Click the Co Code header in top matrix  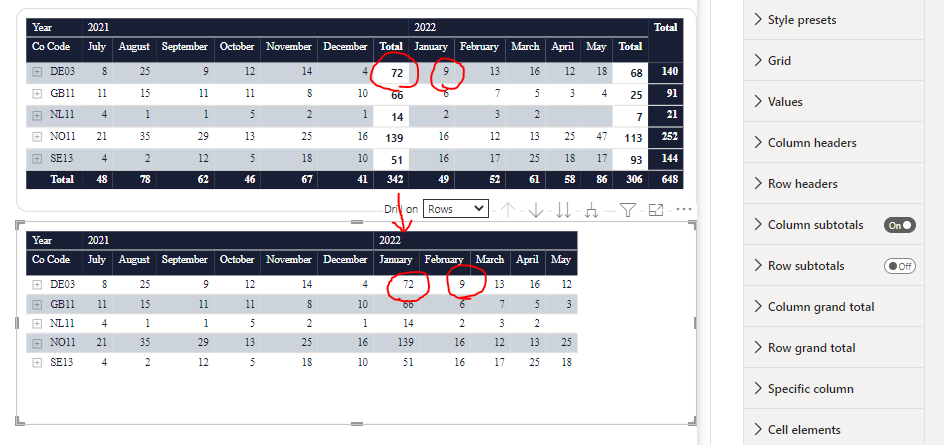click(51, 46)
